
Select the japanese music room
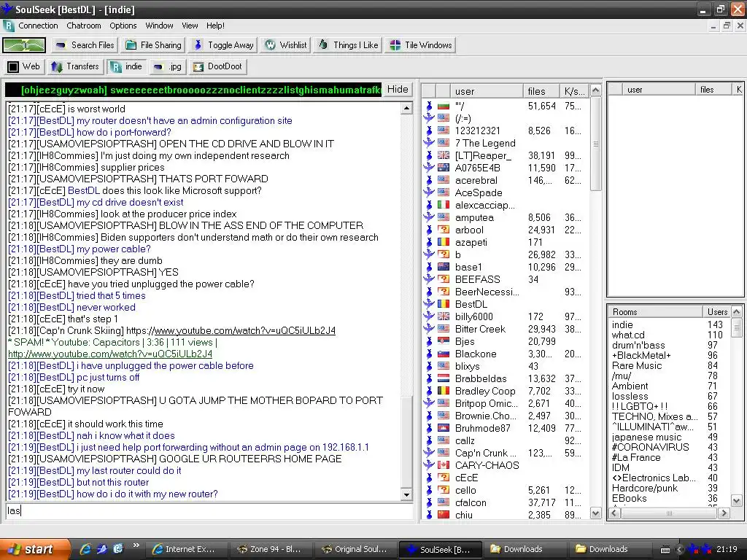click(x=646, y=437)
